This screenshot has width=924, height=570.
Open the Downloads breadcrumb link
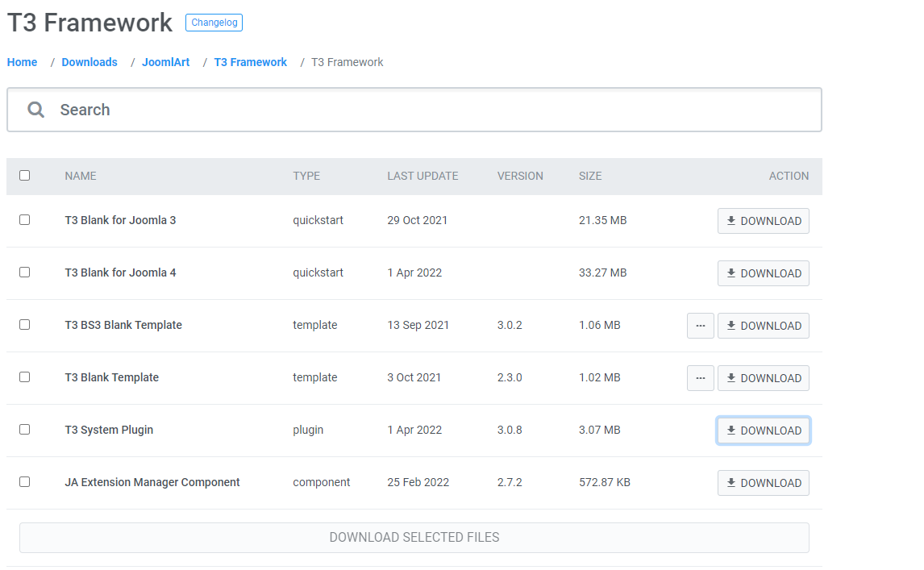(x=89, y=62)
